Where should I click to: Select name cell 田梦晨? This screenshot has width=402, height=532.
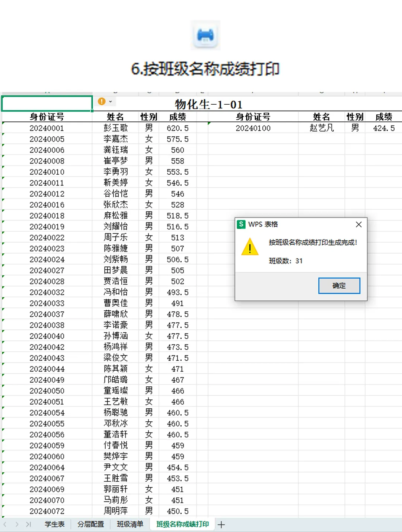[x=115, y=270]
